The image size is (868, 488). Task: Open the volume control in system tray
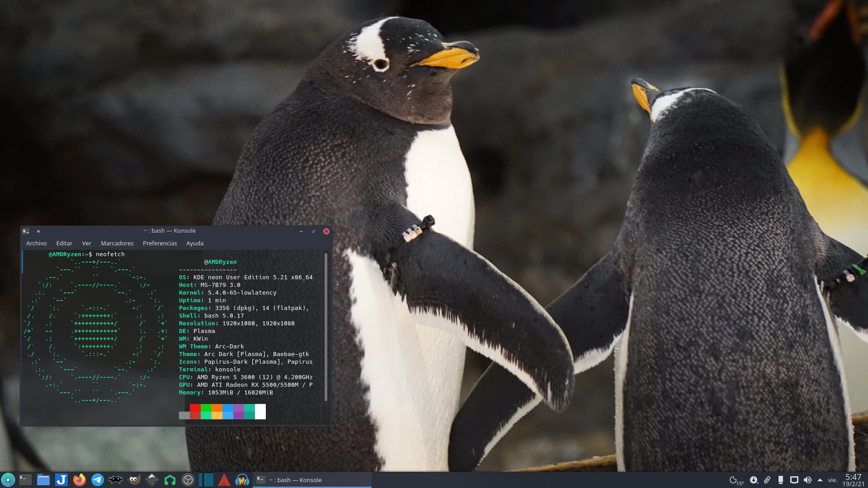807,480
